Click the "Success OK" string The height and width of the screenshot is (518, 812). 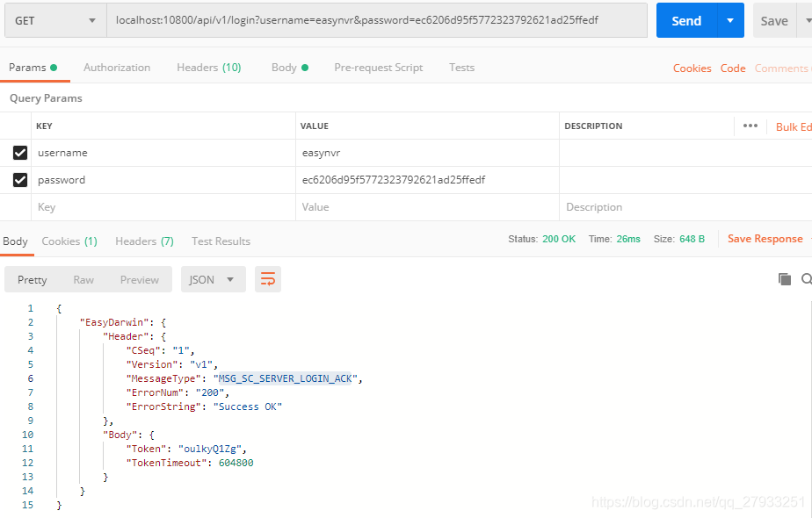[x=248, y=406]
